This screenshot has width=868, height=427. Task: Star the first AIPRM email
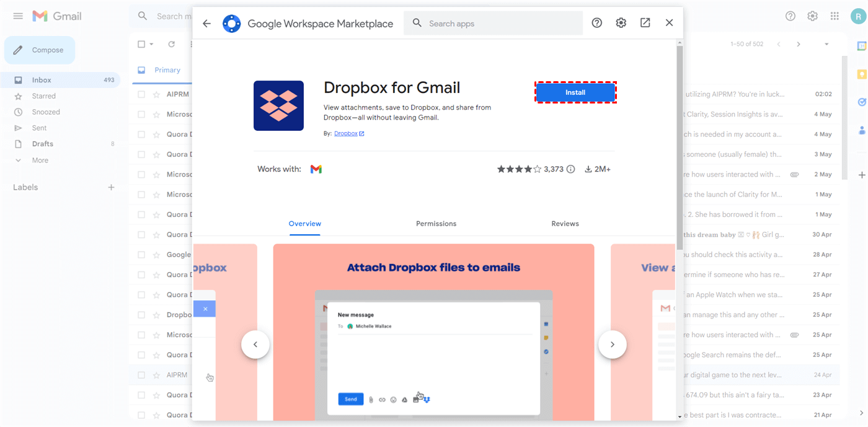[156, 94]
